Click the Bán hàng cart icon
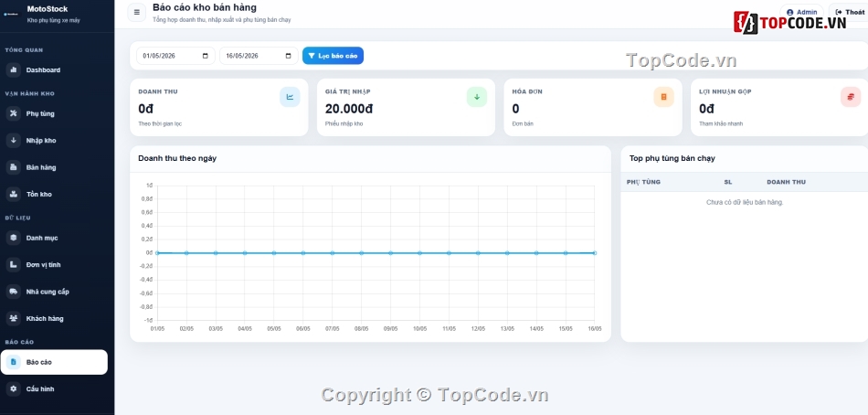 [x=14, y=167]
